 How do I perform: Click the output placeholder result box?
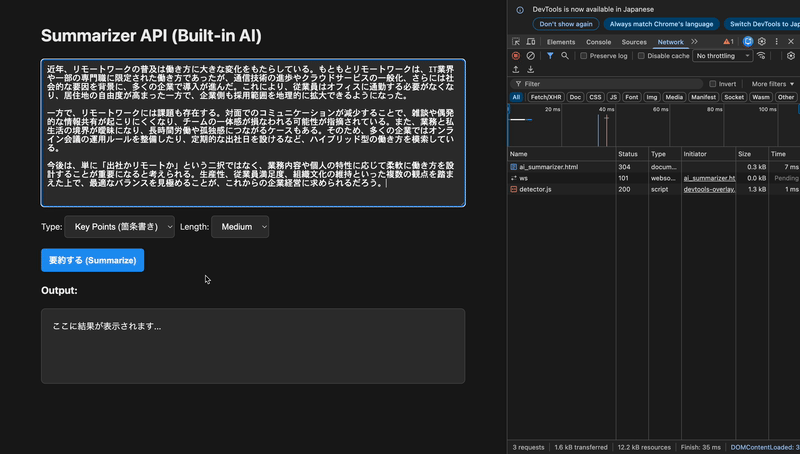click(x=253, y=346)
